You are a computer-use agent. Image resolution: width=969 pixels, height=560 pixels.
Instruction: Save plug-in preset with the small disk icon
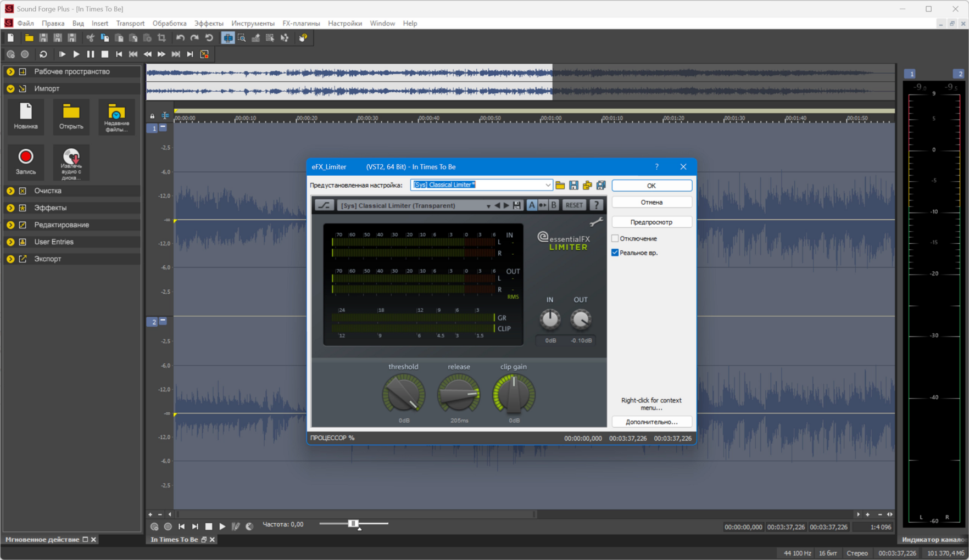coord(517,205)
